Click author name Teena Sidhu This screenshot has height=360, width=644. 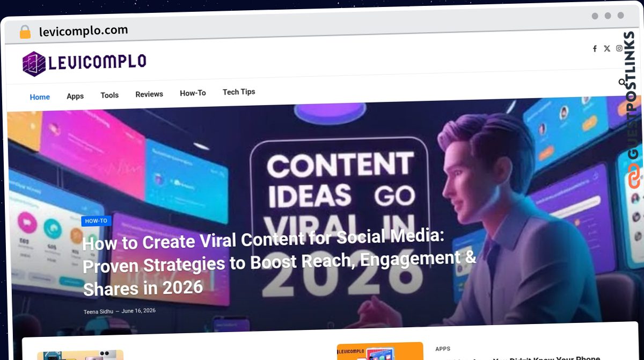point(98,312)
